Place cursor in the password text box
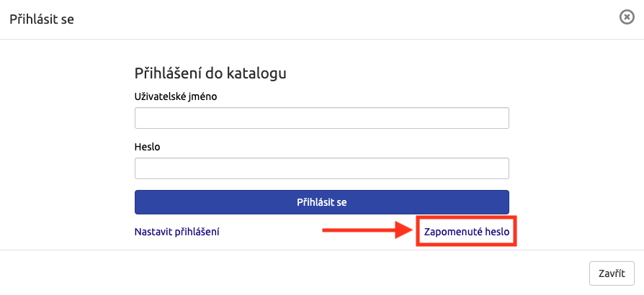 point(321,168)
